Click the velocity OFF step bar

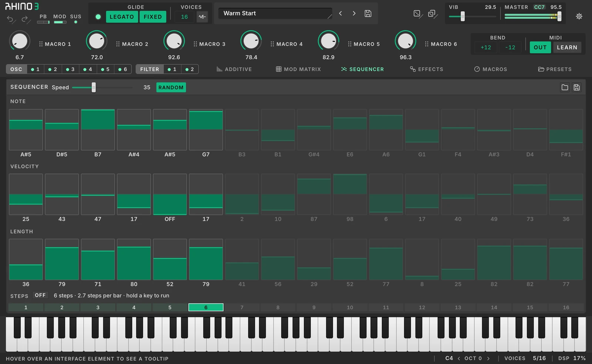click(170, 194)
